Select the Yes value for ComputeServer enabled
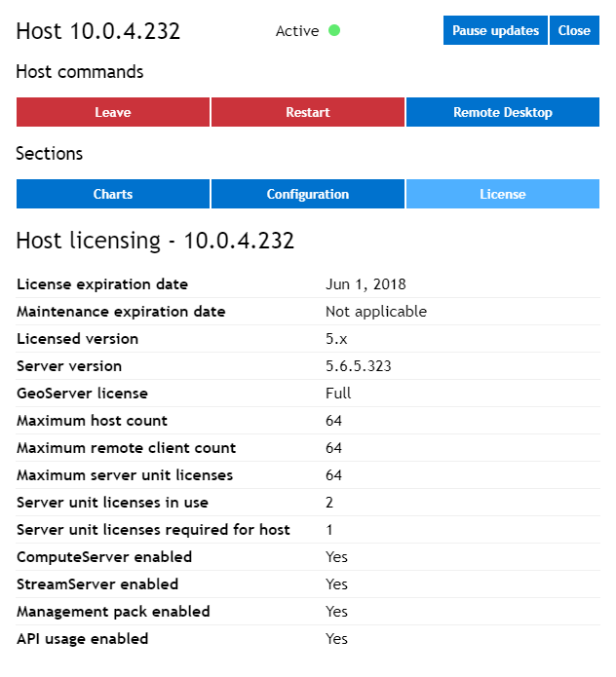616x677 pixels. coord(336,557)
